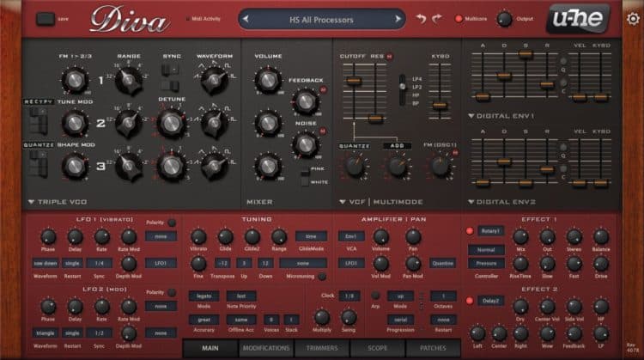Image resolution: width=644 pixels, height=360 pixels.
Task: Click the save button square
Action: click(x=46, y=19)
